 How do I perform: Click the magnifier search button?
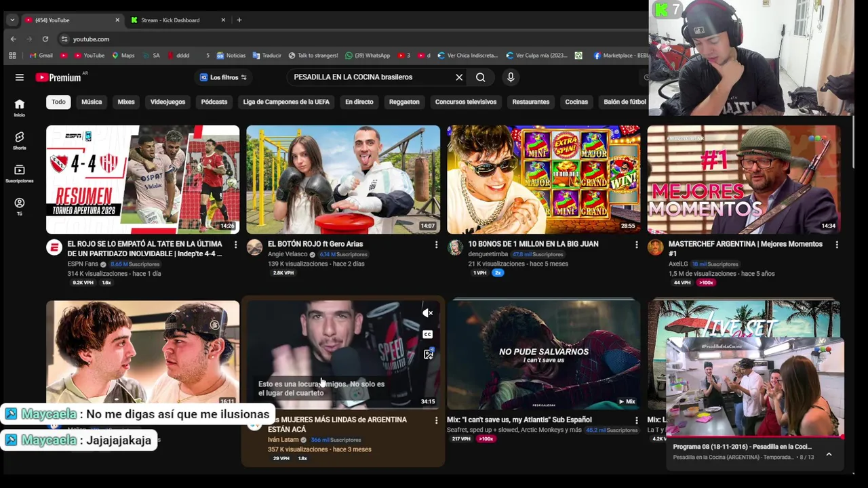[480, 77]
